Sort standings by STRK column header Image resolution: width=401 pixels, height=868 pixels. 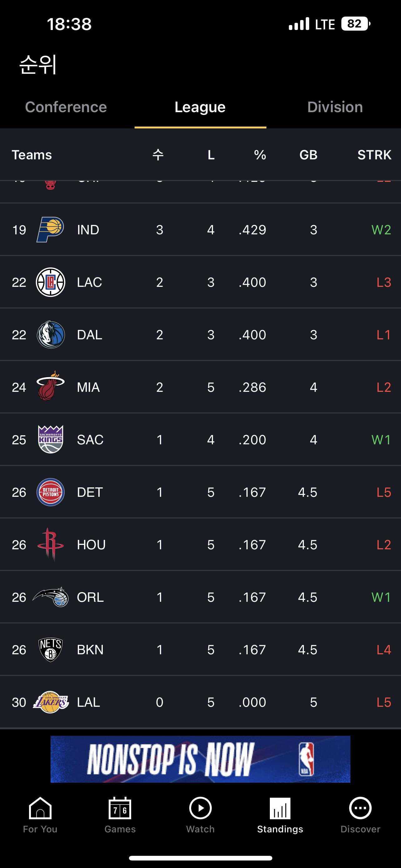pyautogui.click(x=374, y=155)
